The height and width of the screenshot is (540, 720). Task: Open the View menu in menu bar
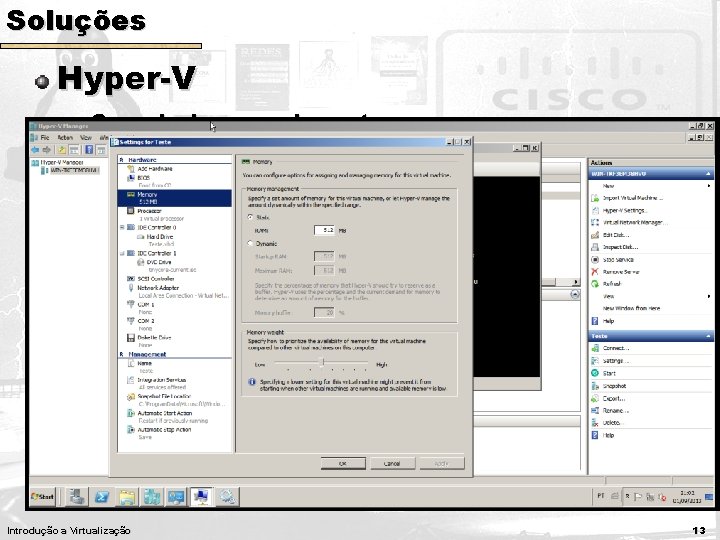tap(86, 137)
